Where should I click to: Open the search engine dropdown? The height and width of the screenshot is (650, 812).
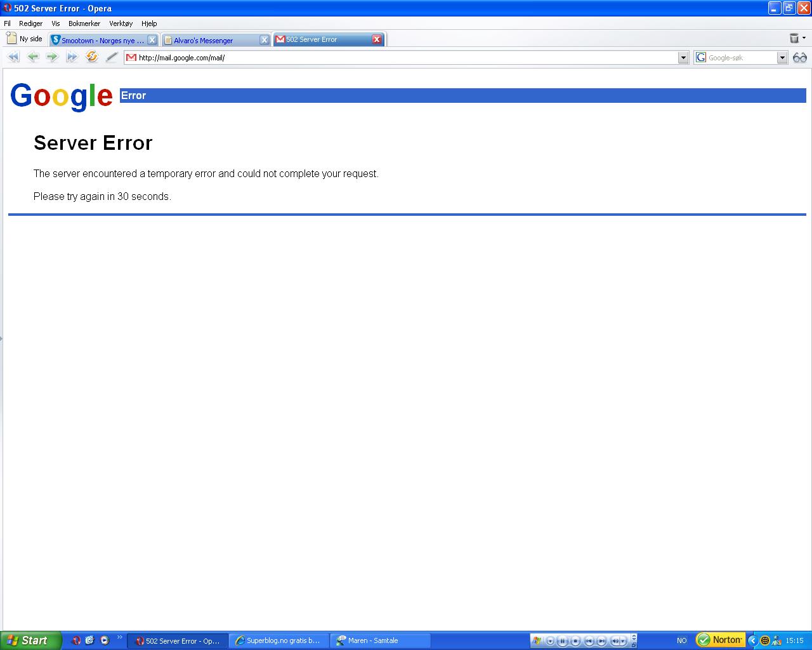click(782, 57)
